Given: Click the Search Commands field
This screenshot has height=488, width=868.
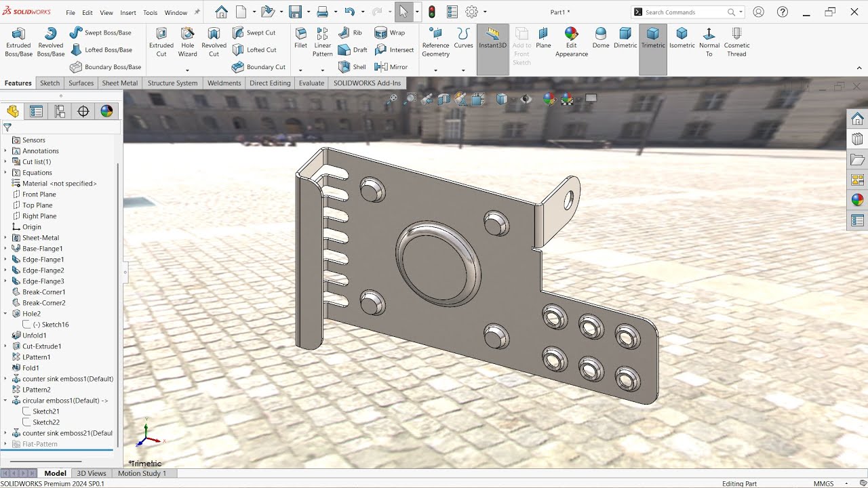Looking at the screenshot, I should click(686, 12).
